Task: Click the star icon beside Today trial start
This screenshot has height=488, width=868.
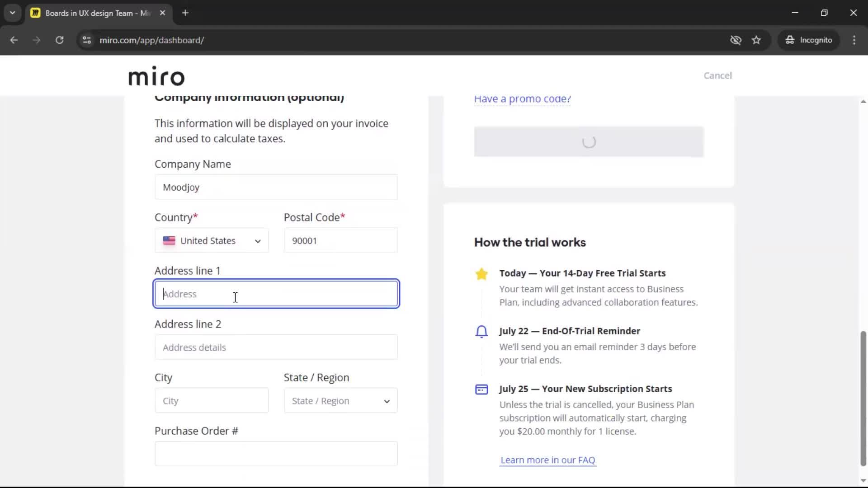Action: pos(481,274)
